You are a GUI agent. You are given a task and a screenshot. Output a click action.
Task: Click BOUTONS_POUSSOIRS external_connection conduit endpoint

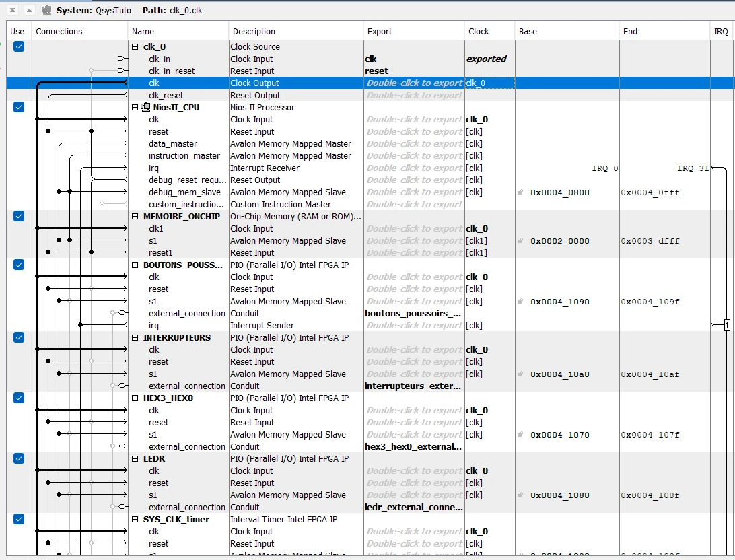(123, 313)
